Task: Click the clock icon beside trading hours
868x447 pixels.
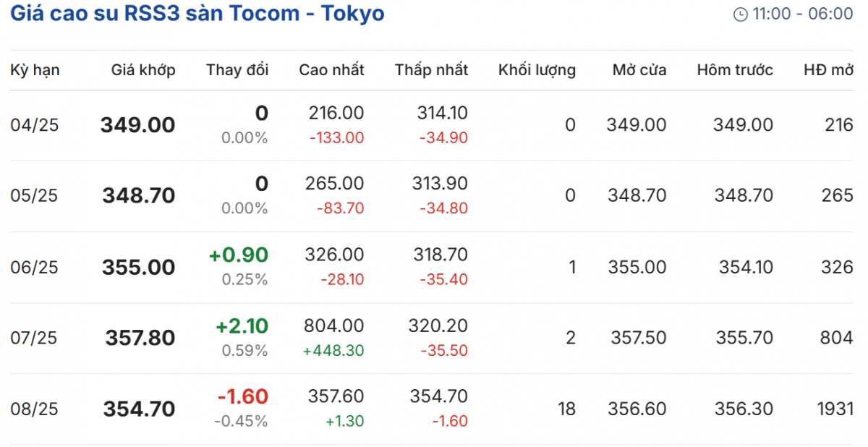Action: point(740,14)
